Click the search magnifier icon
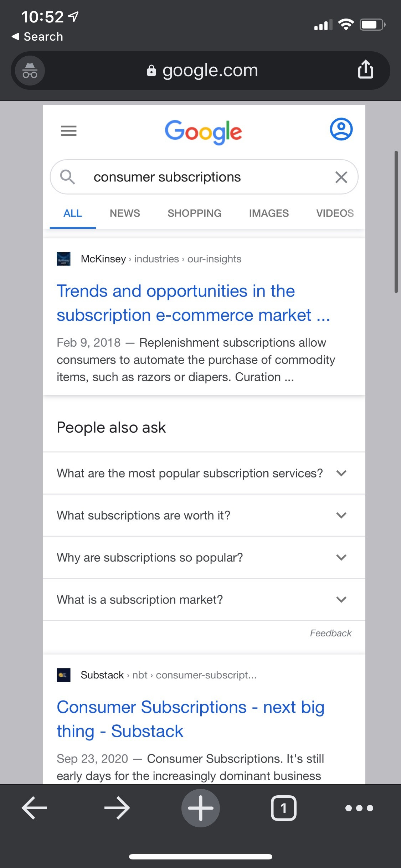The height and width of the screenshot is (868, 401). point(68,177)
